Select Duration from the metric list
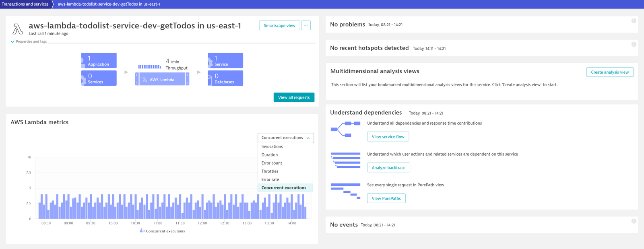The image size is (644, 249). [285, 155]
